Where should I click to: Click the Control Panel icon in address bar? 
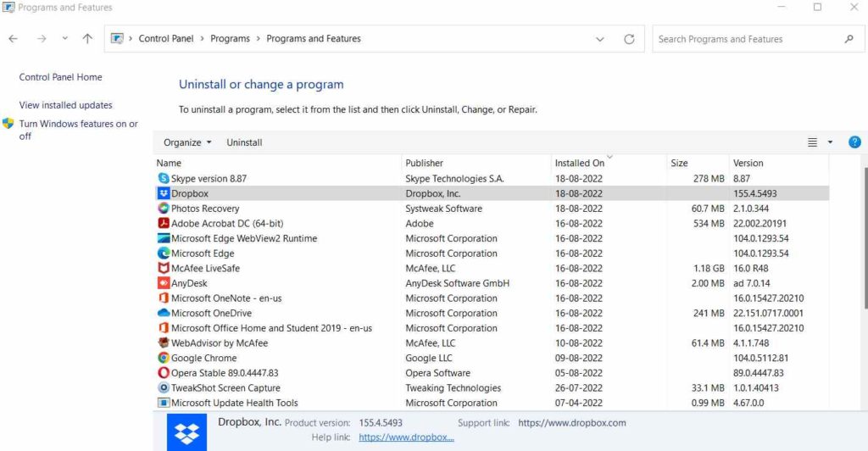pos(117,38)
